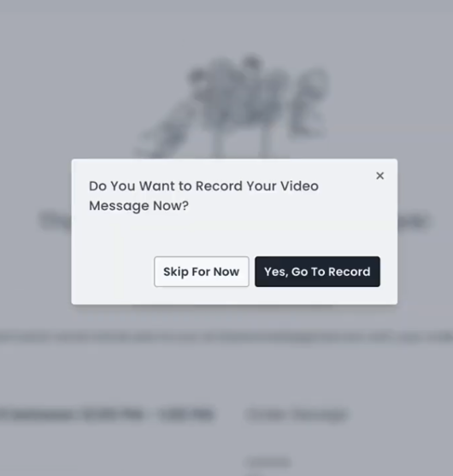Click the cross icon at dialog corner
Screen dimensions: 453x476
tap(379, 176)
